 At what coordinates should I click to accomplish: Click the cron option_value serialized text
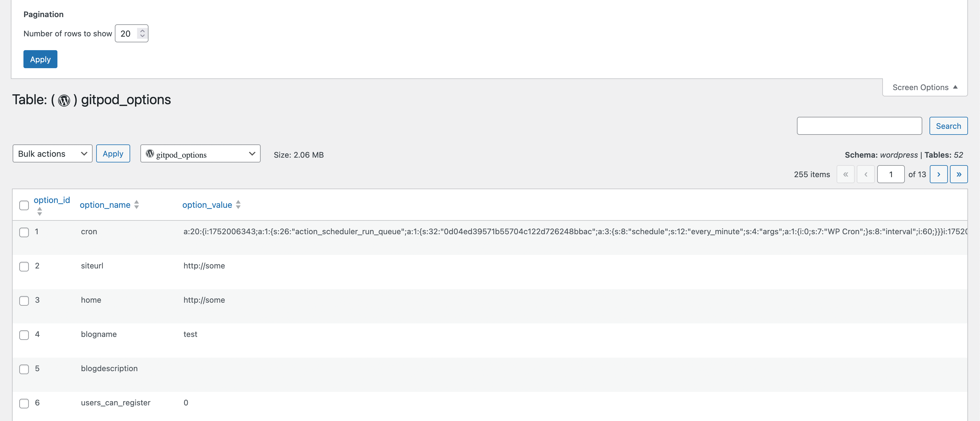tap(575, 232)
